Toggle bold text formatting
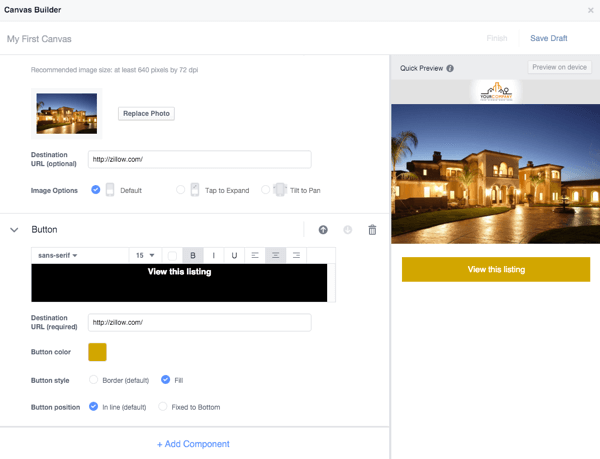 tap(193, 255)
